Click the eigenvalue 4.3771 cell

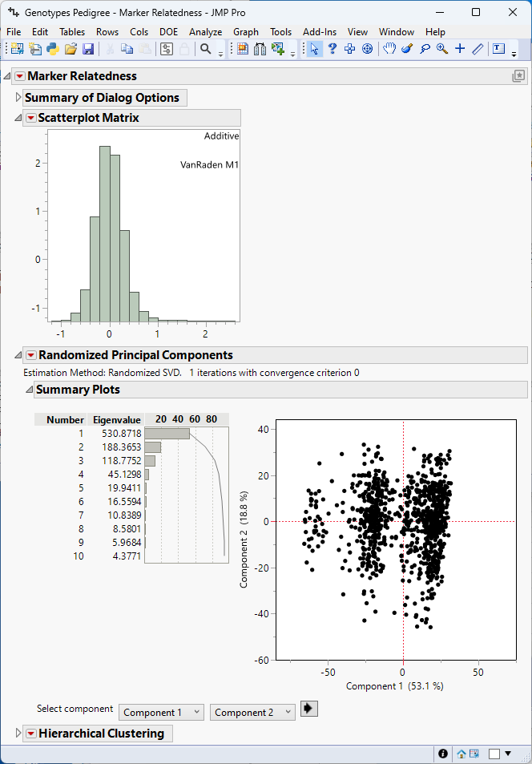127,556
